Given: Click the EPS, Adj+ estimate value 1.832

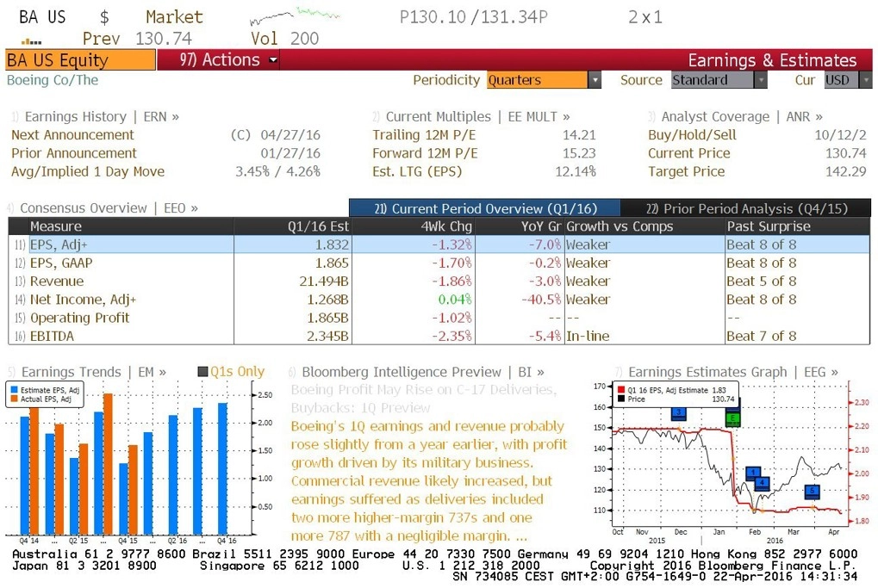Looking at the screenshot, I should click(332, 244).
